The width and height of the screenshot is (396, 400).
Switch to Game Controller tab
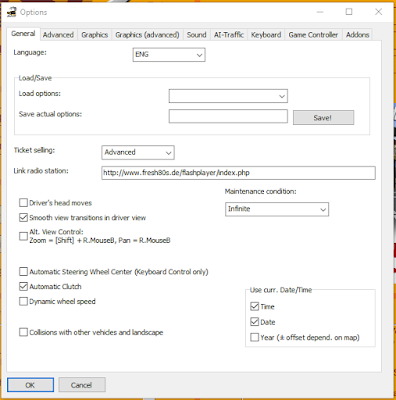(313, 35)
